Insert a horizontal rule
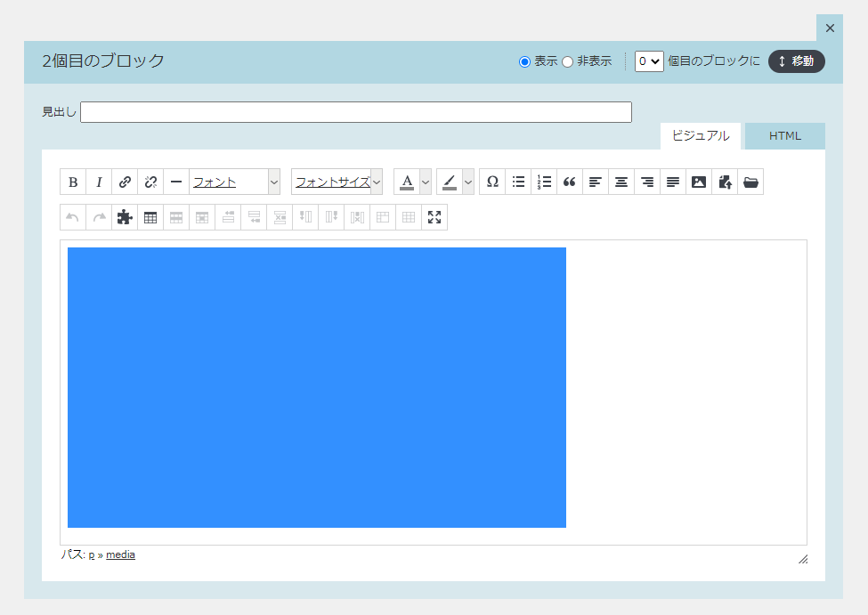The width and height of the screenshot is (868, 615). coord(176,182)
